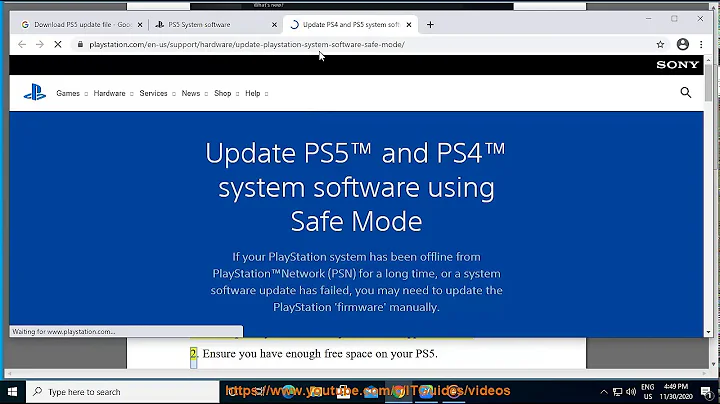Click the SONY logo

[677, 65]
